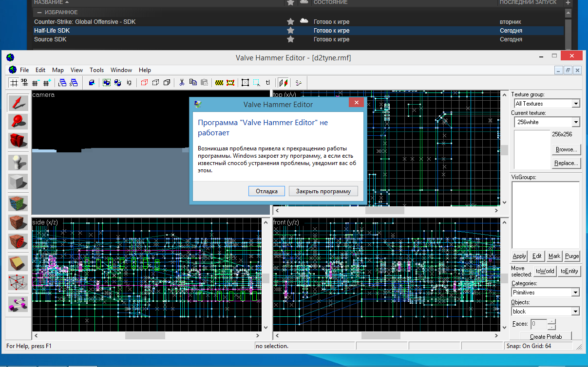Click the toEntity button
Screen dimensions: 588x367
(569, 271)
